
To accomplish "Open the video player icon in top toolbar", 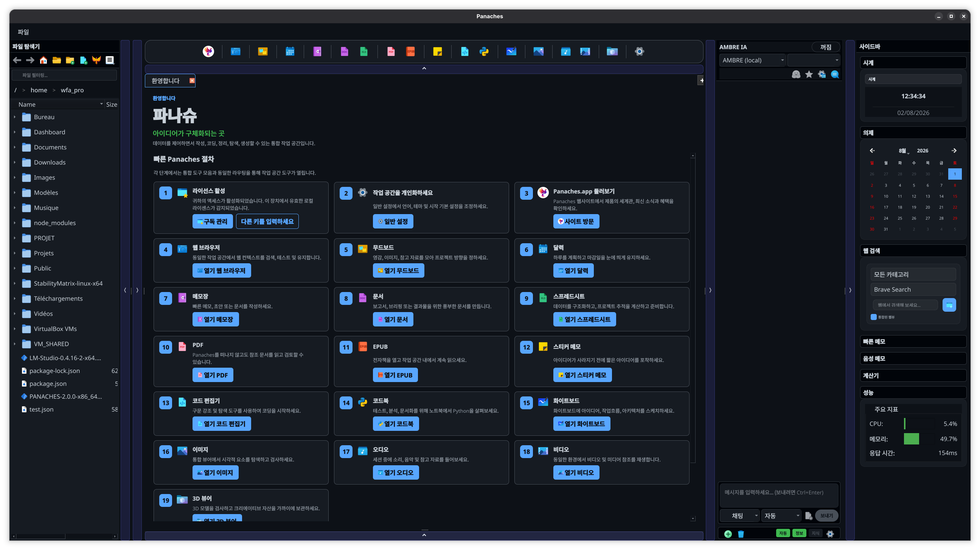I will click(x=585, y=51).
